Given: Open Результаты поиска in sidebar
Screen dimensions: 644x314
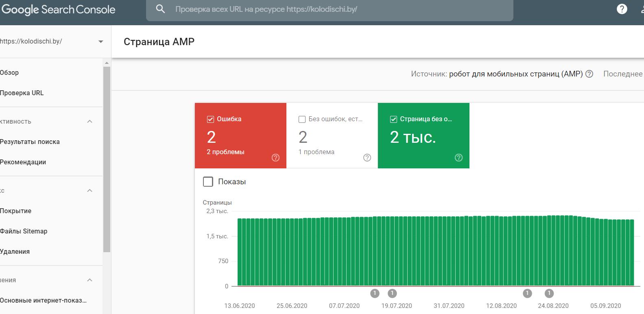Looking at the screenshot, I should [x=30, y=142].
